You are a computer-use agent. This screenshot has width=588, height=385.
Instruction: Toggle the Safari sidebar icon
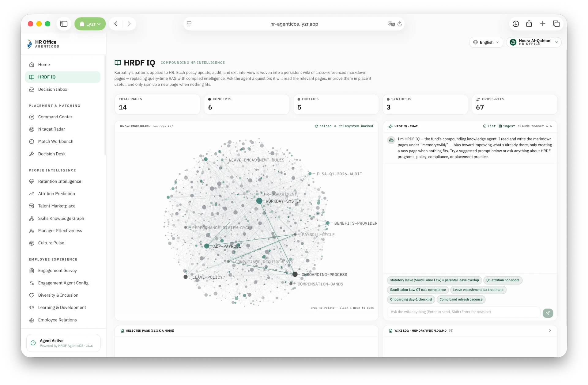[x=64, y=24]
